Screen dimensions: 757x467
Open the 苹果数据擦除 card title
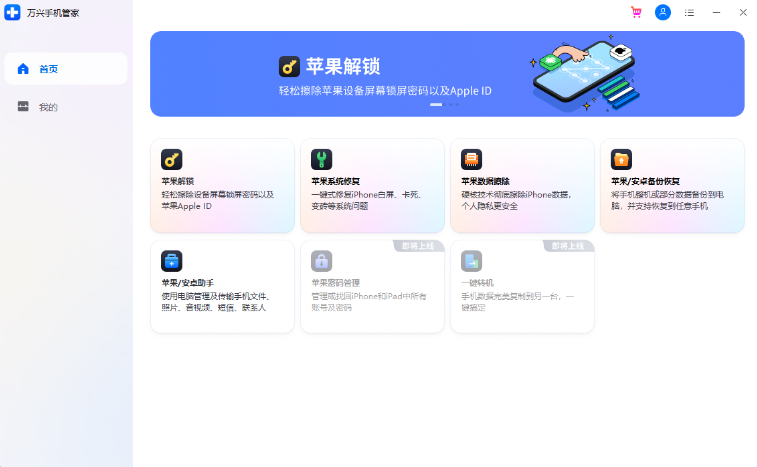point(485,182)
